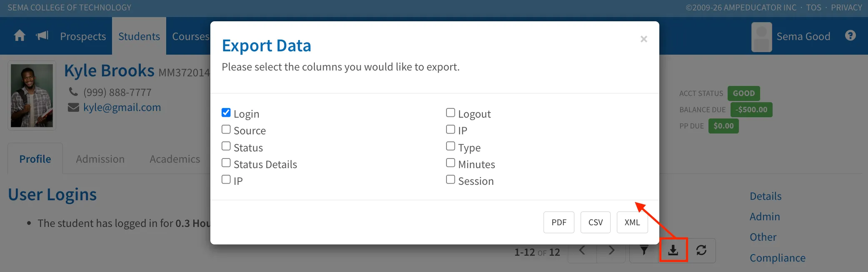The width and height of the screenshot is (868, 272).
Task: Check the Session column checkbox
Action: pos(450,179)
